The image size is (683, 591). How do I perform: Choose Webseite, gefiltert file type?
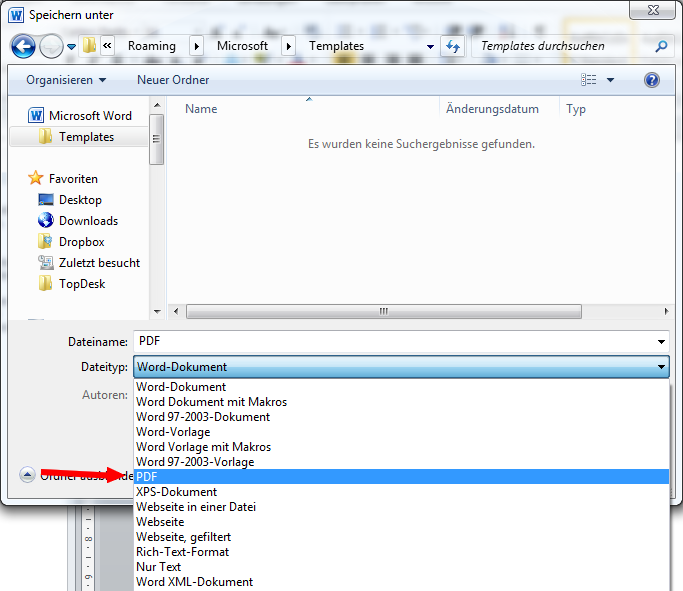pyautogui.click(x=401, y=537)
